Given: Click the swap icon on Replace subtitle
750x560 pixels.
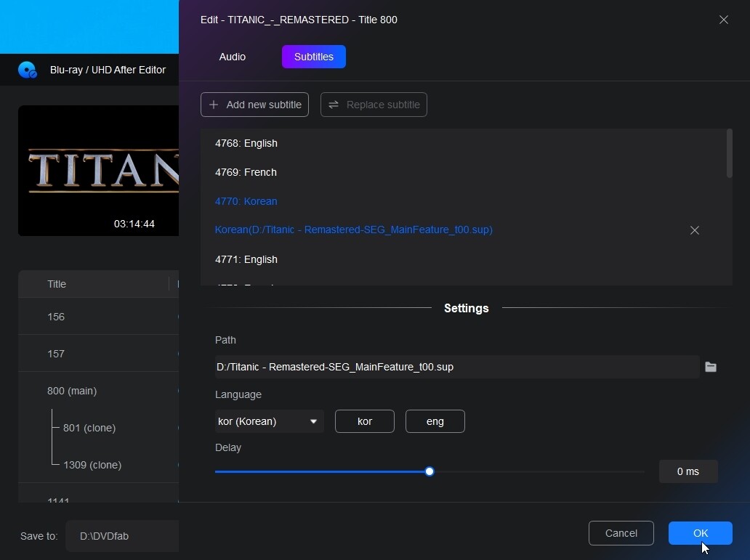Looking at the screenshot, I should (x=334, y=105).
